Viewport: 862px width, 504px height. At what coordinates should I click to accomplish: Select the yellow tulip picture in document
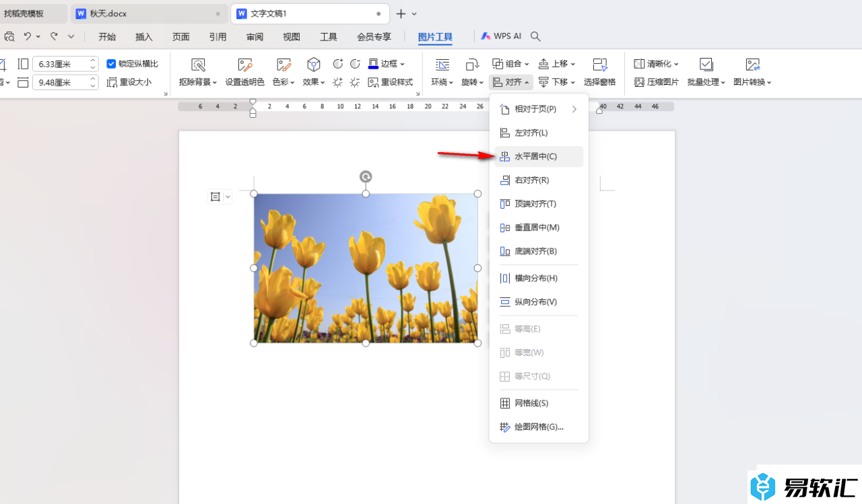click(366, 268)
